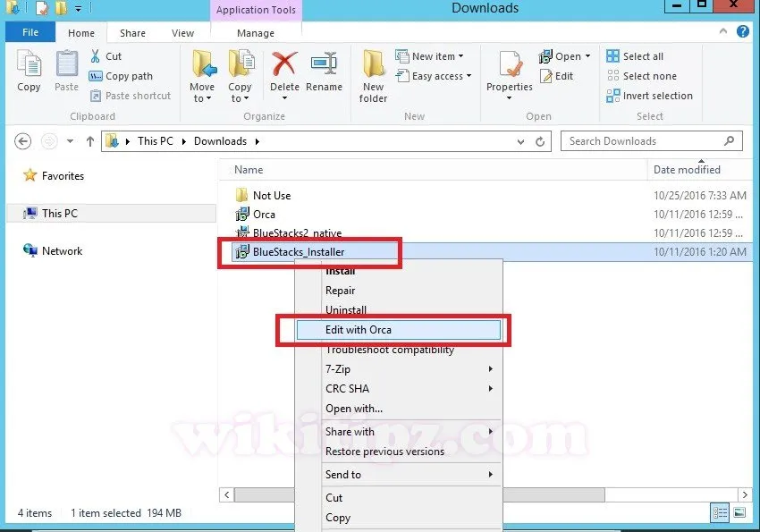Open the address bar history dropdown

click(520, 141)
